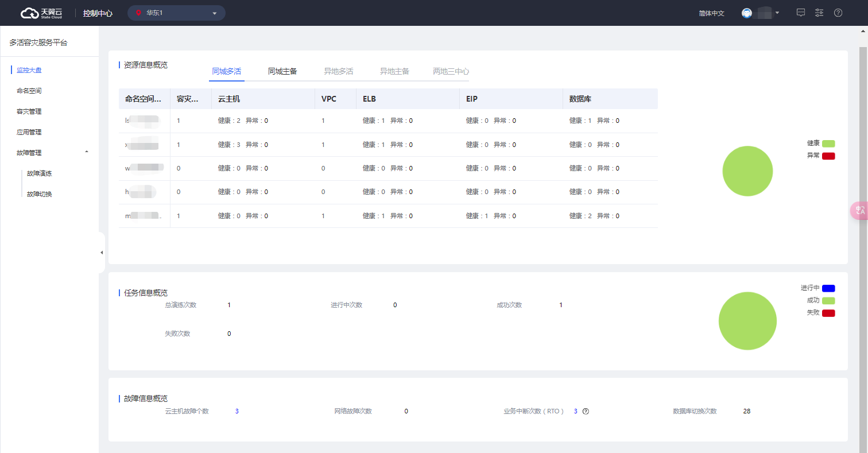The image size is (868, 453).
Task: Click the user avatar icon
Action: point(747,13)
